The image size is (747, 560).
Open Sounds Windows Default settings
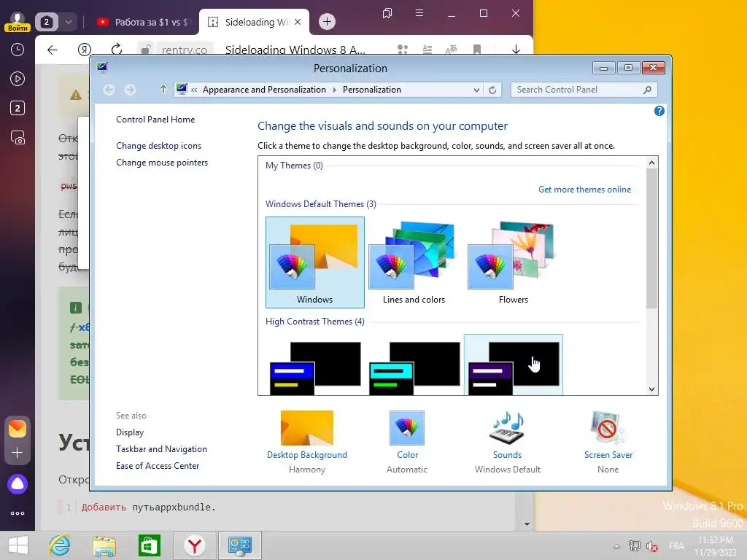(x=508, y=441)
